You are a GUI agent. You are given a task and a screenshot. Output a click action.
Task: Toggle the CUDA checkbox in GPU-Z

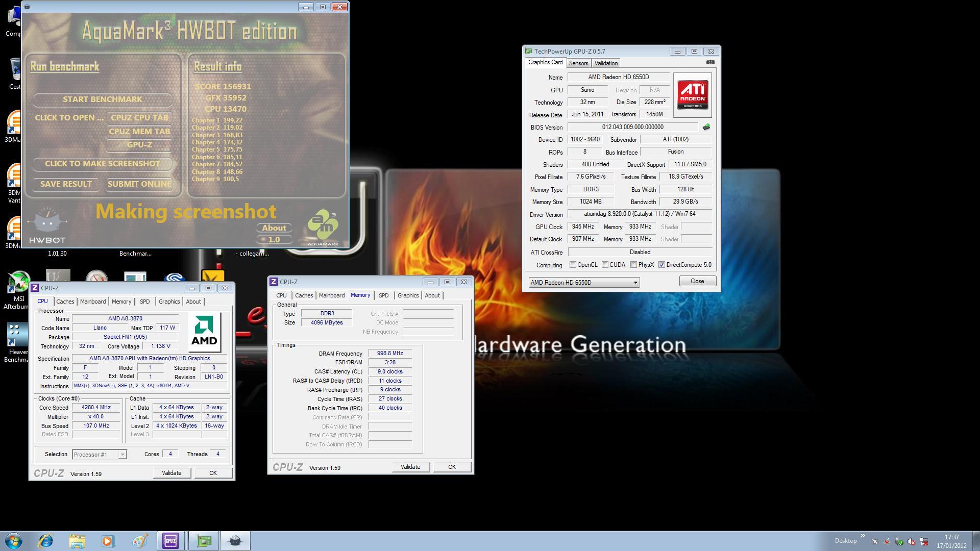(605, 265)
